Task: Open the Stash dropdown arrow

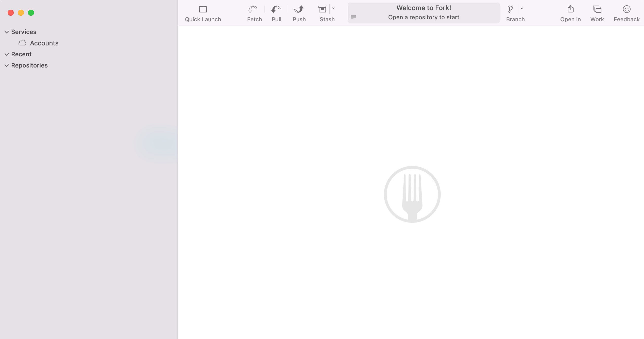Action: click(333, 8)
